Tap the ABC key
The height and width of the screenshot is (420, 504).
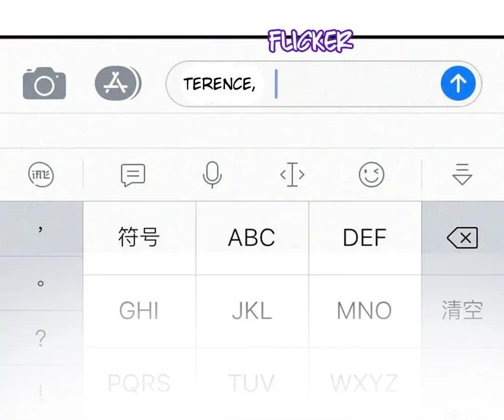tap(252, 238)
